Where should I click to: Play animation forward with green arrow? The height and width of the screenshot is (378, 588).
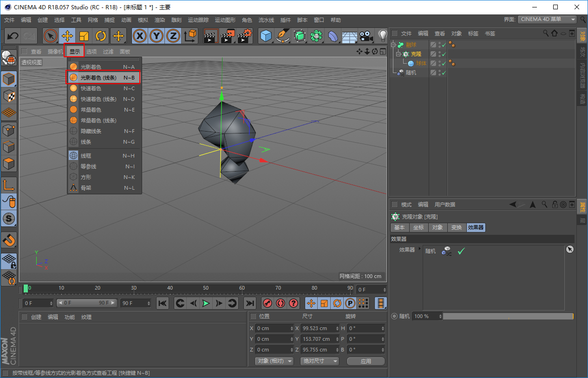click(x=206, y=303)
